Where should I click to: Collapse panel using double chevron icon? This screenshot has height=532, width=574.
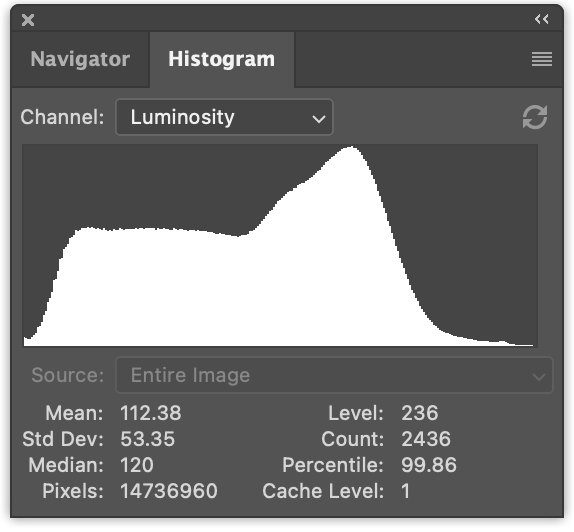[541, 19]
